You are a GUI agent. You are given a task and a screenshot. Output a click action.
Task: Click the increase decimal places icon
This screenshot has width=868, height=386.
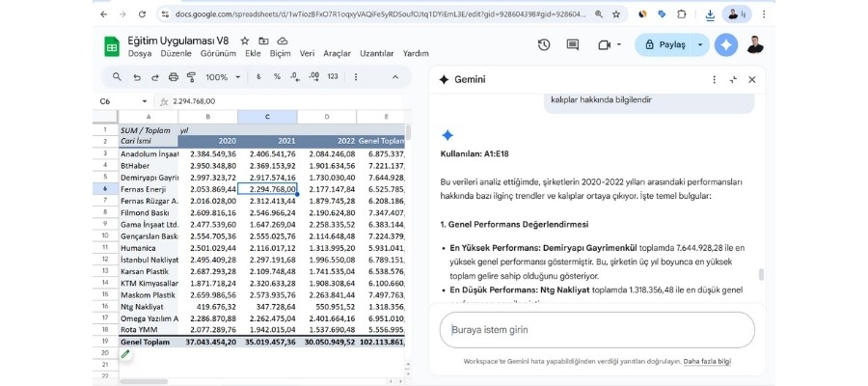point(314,77)
